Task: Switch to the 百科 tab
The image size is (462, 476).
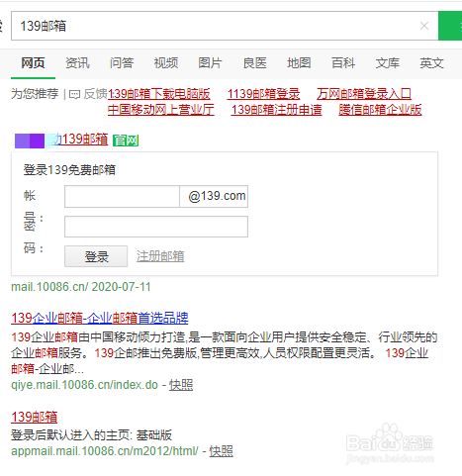Action: 343,62
